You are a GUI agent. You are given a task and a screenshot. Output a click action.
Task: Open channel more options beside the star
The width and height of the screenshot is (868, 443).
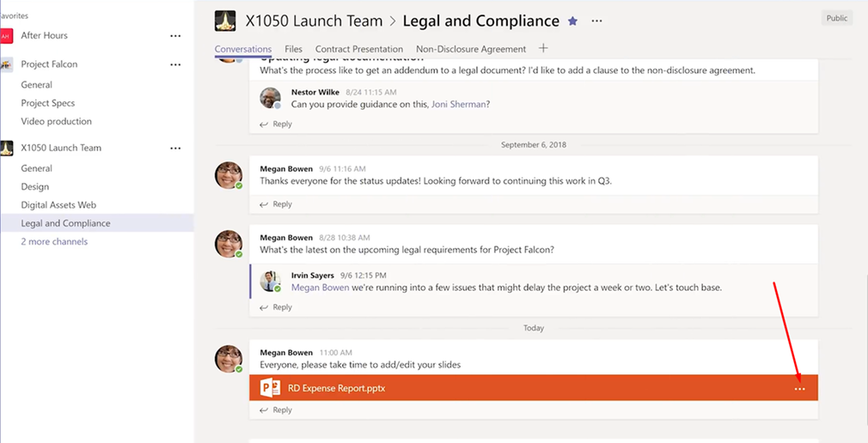(x=596, y=21)
